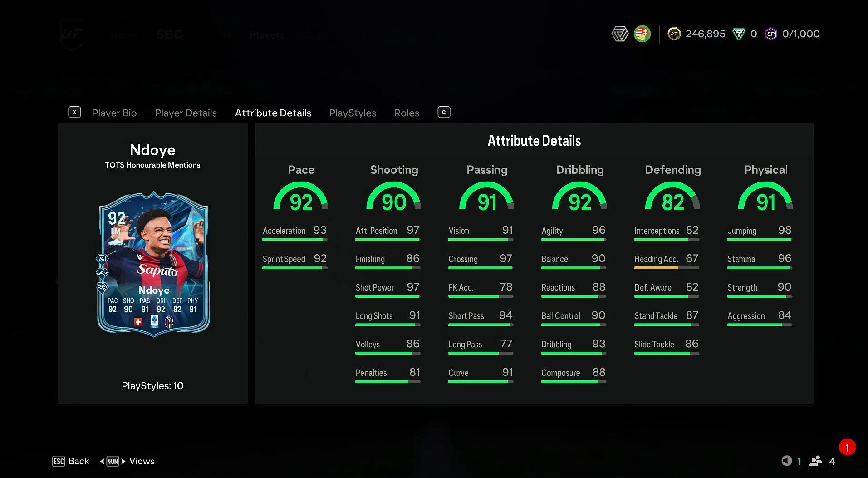868x478 pixels.
Task: Click the green FC Points icon
Action: 739,34
